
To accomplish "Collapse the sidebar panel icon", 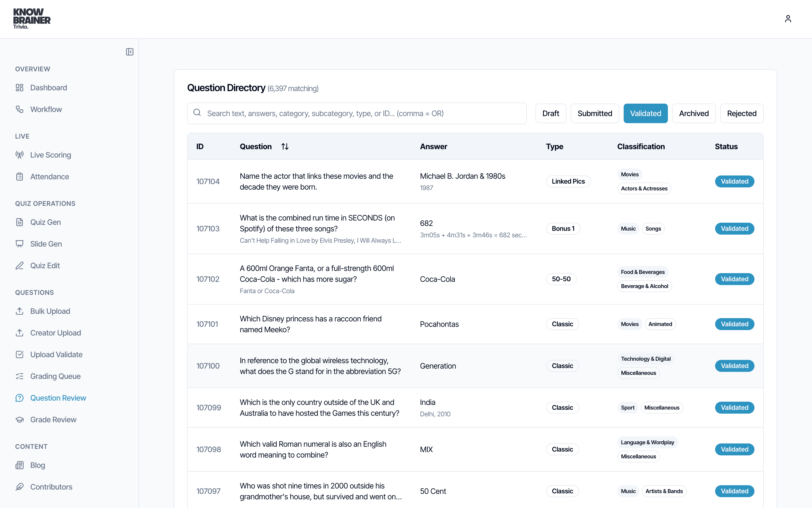I will point(129,52).
